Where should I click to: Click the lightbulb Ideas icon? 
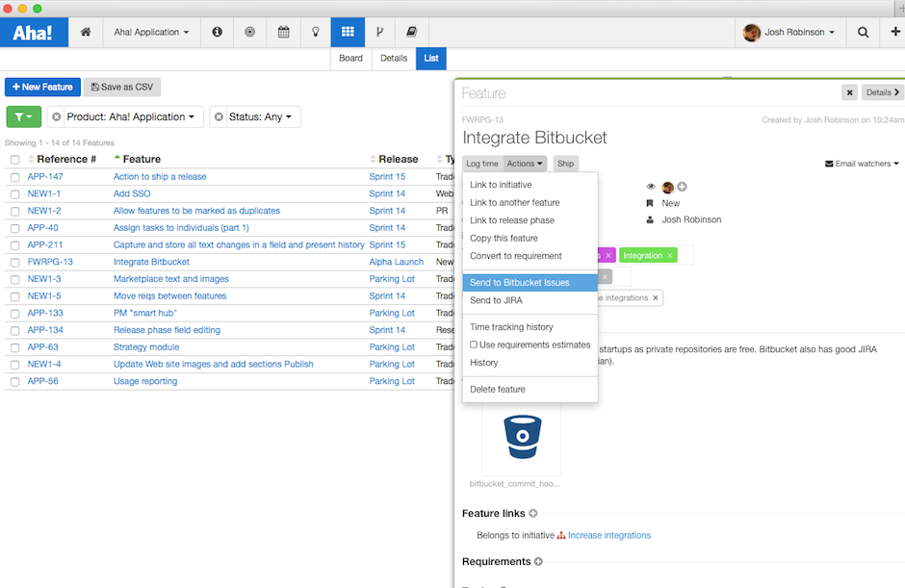(315, 32)
